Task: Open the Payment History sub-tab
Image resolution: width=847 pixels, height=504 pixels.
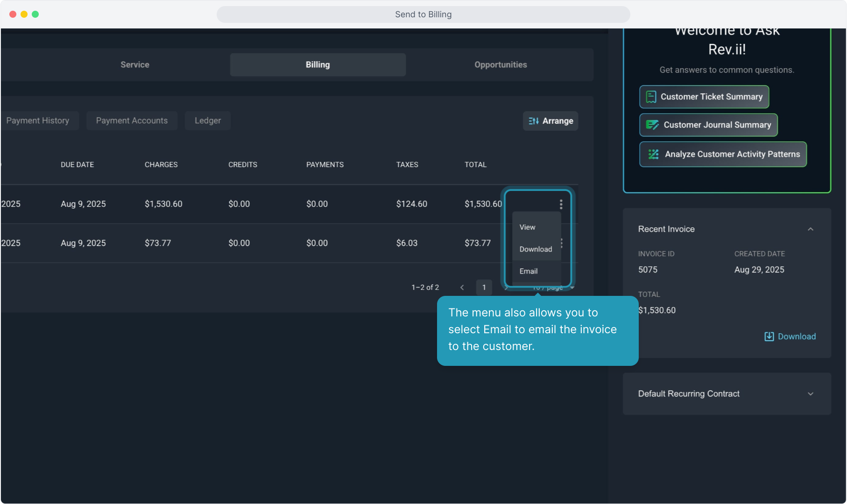Action: (38, 121)
